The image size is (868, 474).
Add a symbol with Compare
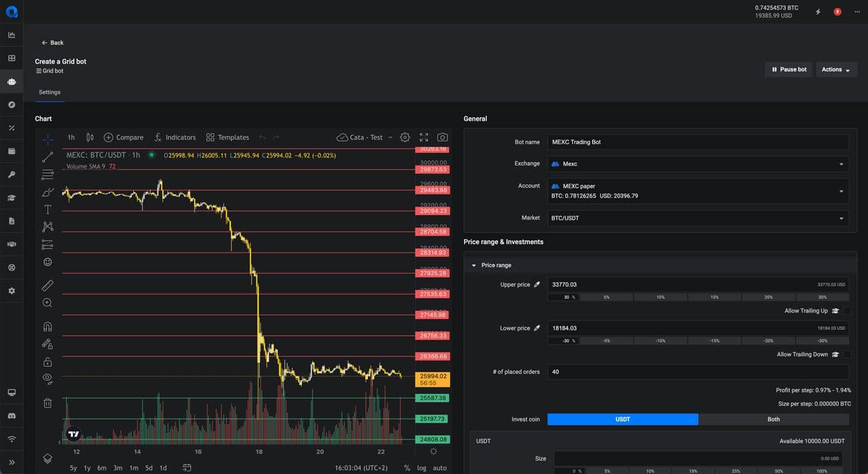(124, 138)
